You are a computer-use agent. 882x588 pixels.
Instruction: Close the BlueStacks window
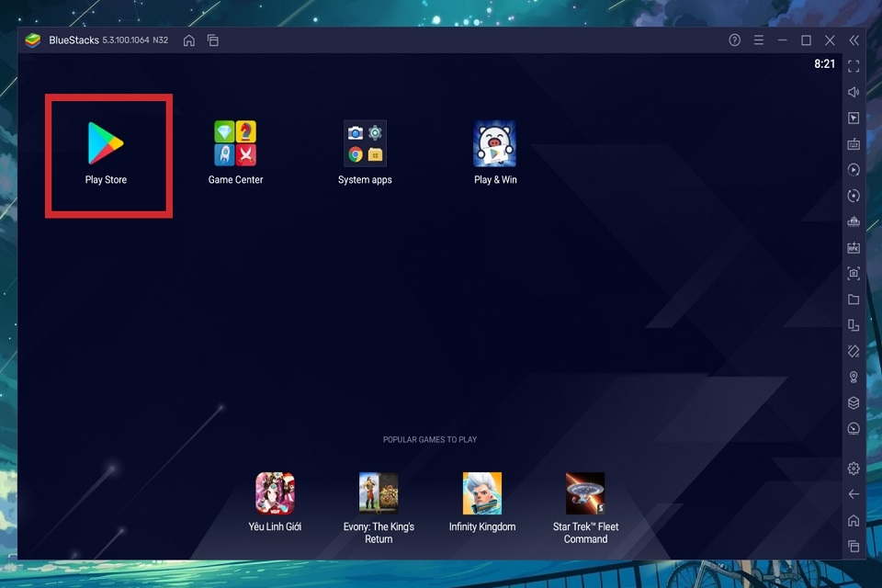pyautogui.click(x=830, y=40)
